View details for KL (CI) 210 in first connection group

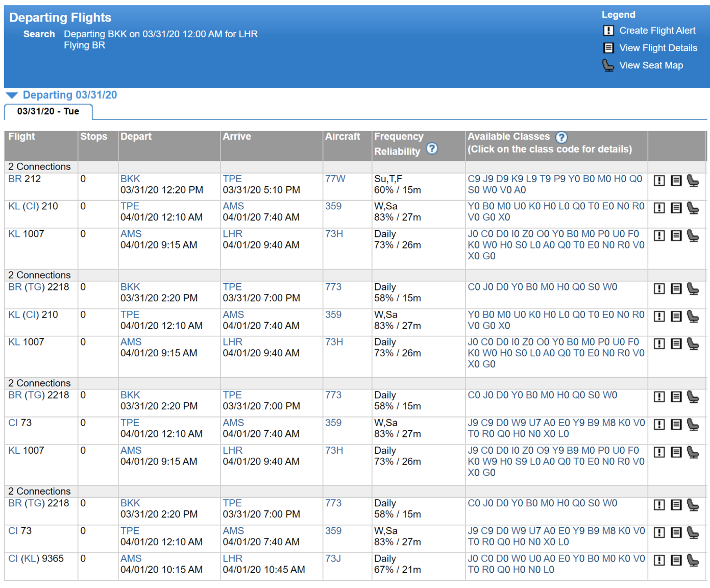(x=676, y=208)
